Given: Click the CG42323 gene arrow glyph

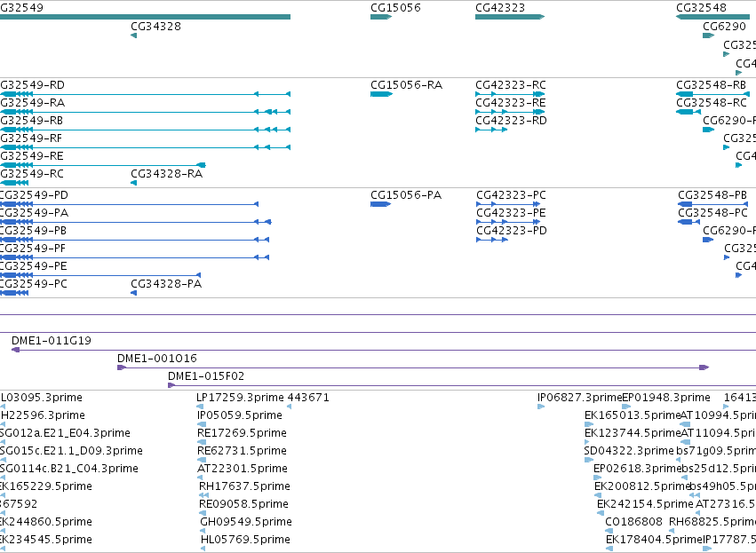Looking at the screenshot, I should [510, 17].
